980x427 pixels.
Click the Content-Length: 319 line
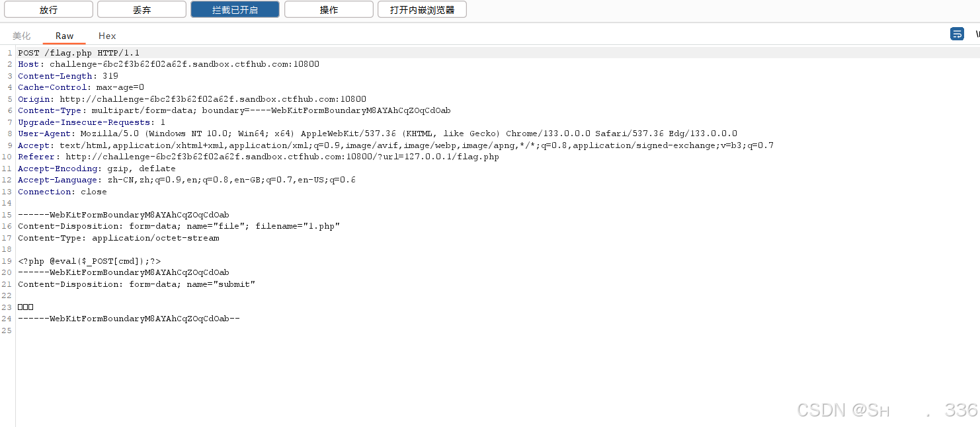[68, 76]
